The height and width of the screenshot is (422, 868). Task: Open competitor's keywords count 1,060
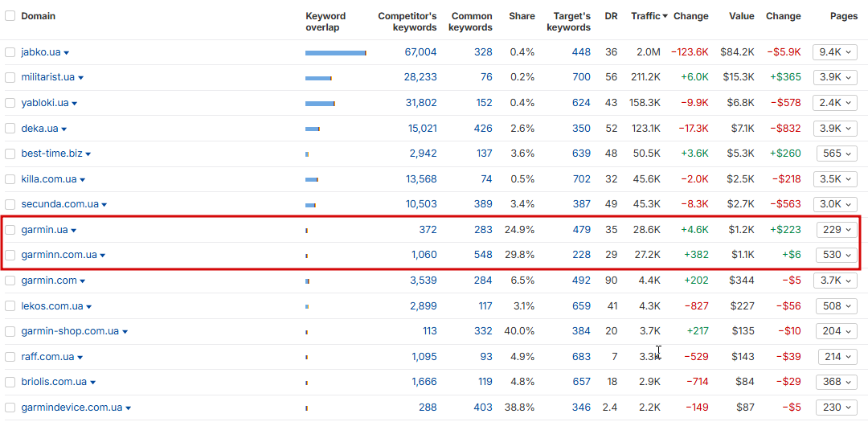(424, 255)
